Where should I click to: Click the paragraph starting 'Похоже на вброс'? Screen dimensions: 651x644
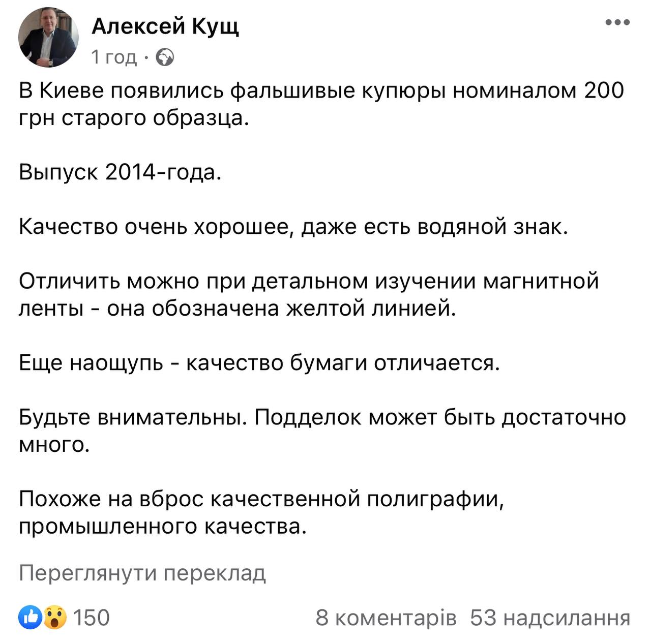click(261, 499)
